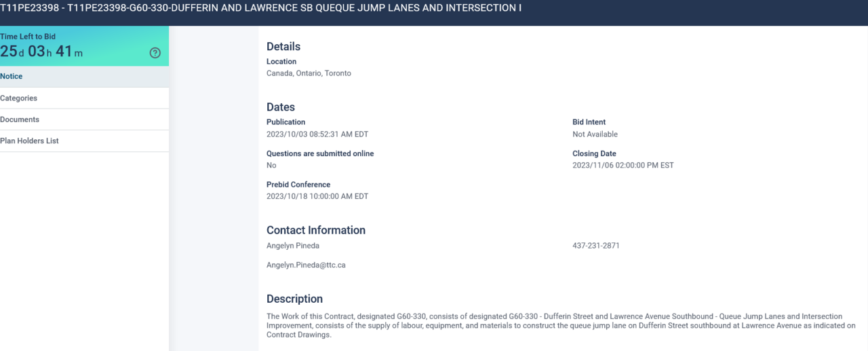Image resolution: width=868 pixels, height=351 pixels.
Task: Switch to the Categories tab
Action: pos(19,98)
